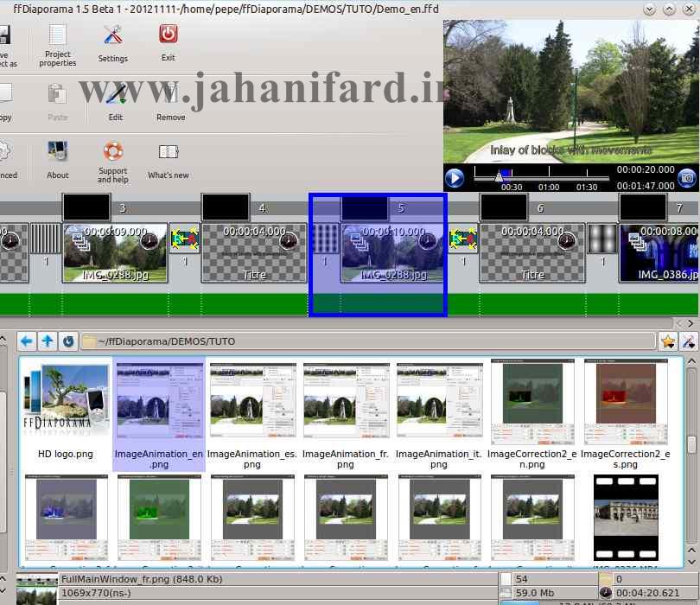The width and height of the screenshot is (700, 605).
Task: Play the preview video
Action: click(455, 179)
